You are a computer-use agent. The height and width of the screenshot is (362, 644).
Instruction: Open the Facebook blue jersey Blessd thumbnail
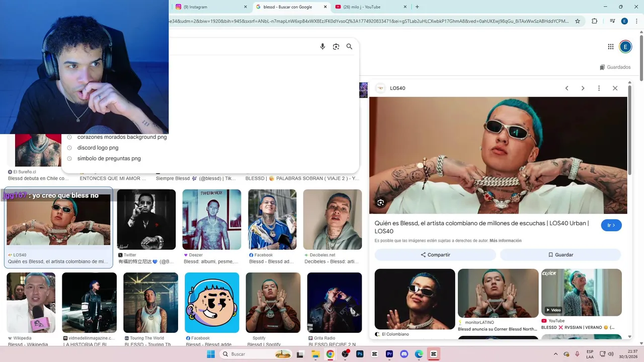coord(272,219)
